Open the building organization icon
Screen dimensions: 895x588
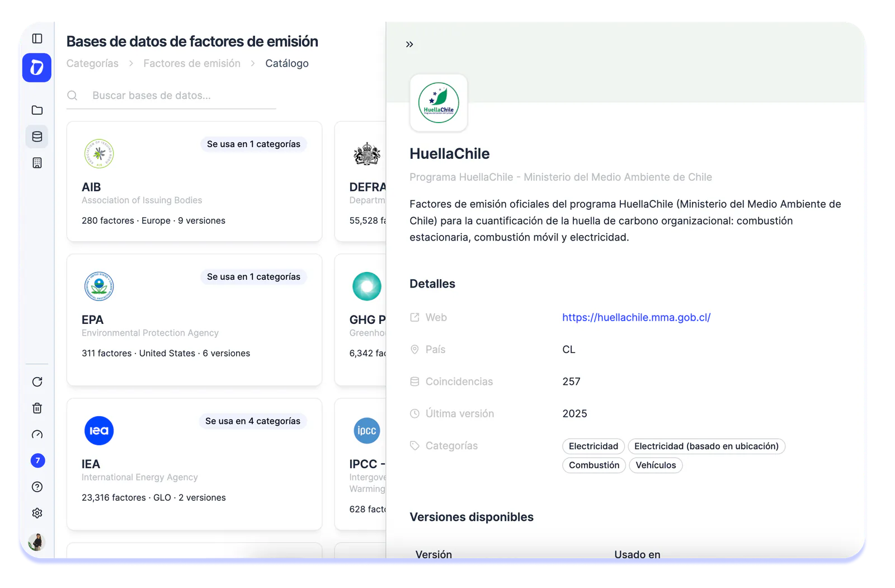click(x=37, y=163)
